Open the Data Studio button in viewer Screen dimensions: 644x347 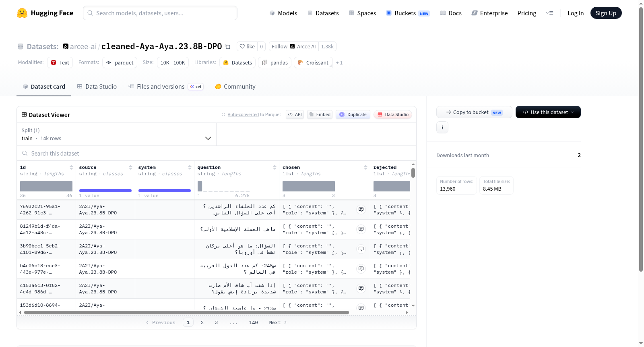pos(393,114)
